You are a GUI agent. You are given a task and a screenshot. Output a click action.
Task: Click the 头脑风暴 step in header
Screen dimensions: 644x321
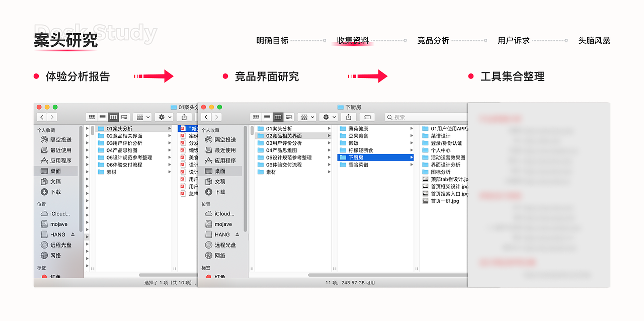[x=594, y=40]
